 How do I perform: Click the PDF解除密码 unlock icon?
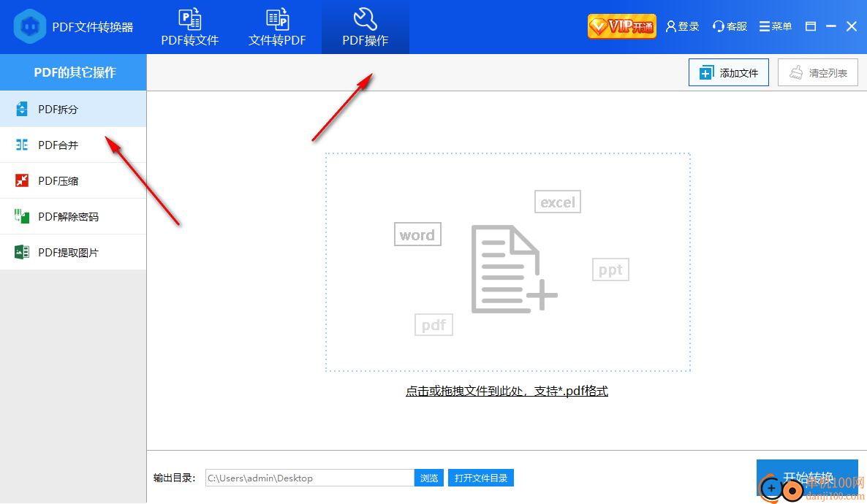coord(21,217)
